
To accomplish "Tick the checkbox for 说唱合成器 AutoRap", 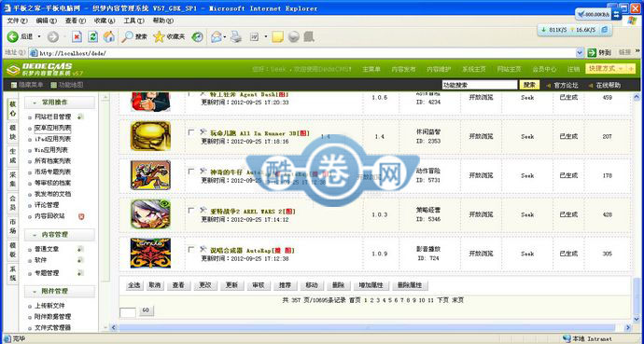I will 191,249.
